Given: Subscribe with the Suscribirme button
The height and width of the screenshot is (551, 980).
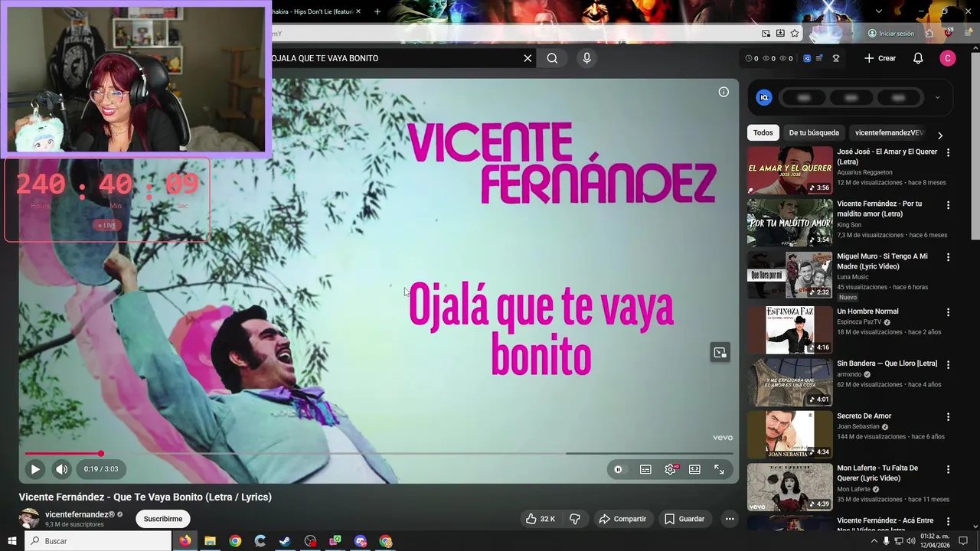Looking at the screenshot, I should 163,519.
